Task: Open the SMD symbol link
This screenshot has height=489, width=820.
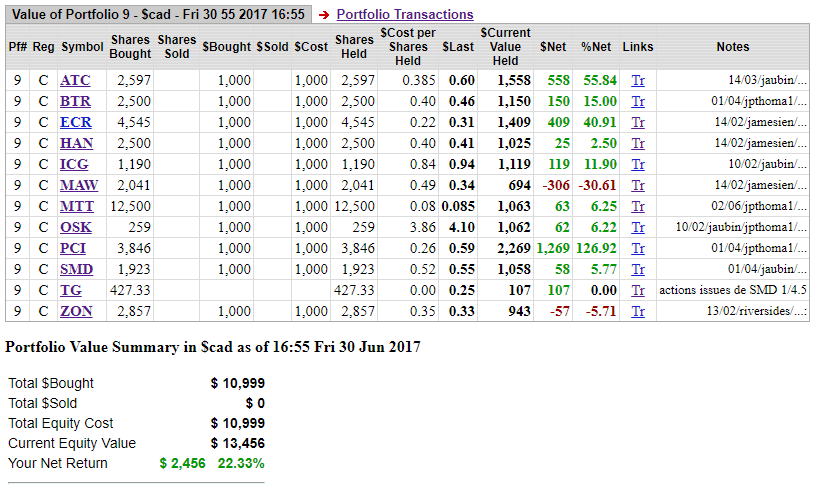Action: click(76, 269)
